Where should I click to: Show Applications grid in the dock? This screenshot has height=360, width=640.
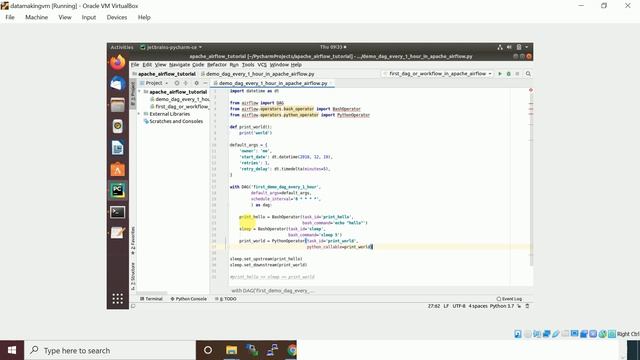pyautogui.click(x=118, y=299)
